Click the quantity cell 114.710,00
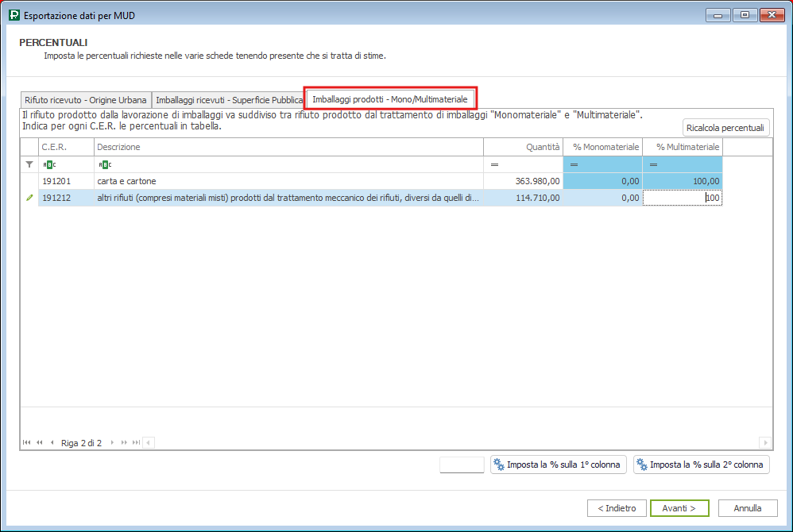793x532 pixels. pos(523,198)
